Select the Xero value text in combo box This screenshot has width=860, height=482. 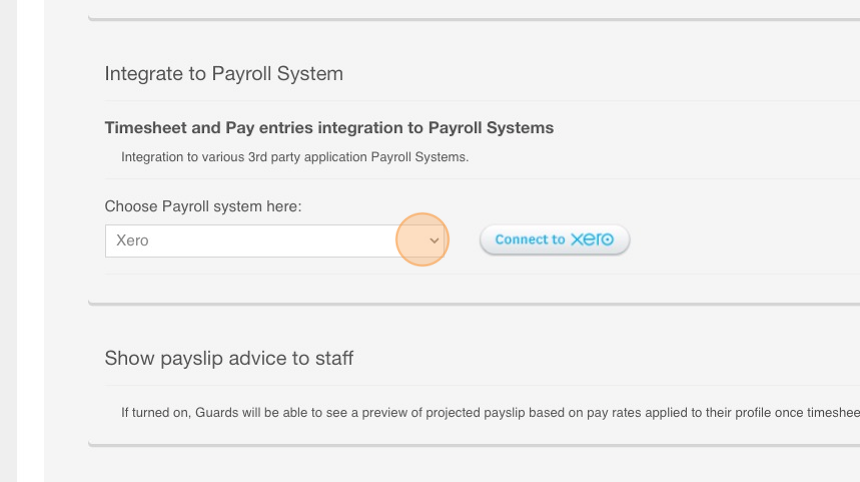[x=132, y=241]
